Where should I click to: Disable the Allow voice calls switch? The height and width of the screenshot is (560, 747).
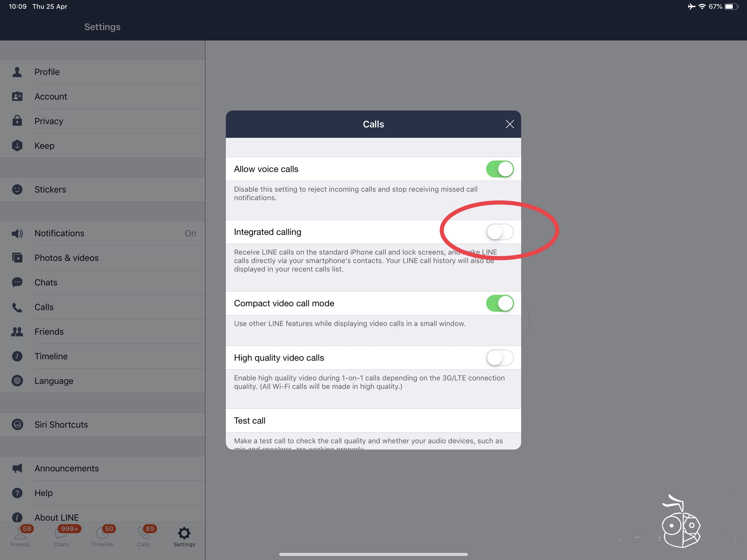(500, 169)
